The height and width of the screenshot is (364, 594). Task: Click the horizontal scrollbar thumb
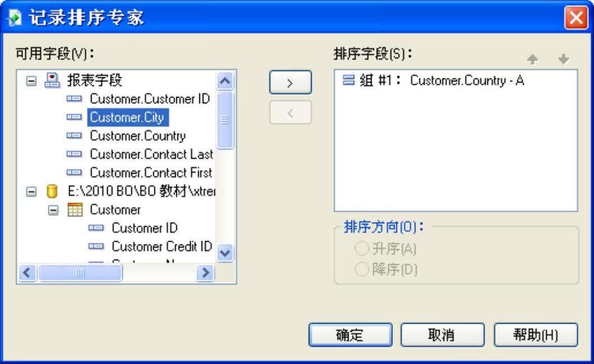80,273
